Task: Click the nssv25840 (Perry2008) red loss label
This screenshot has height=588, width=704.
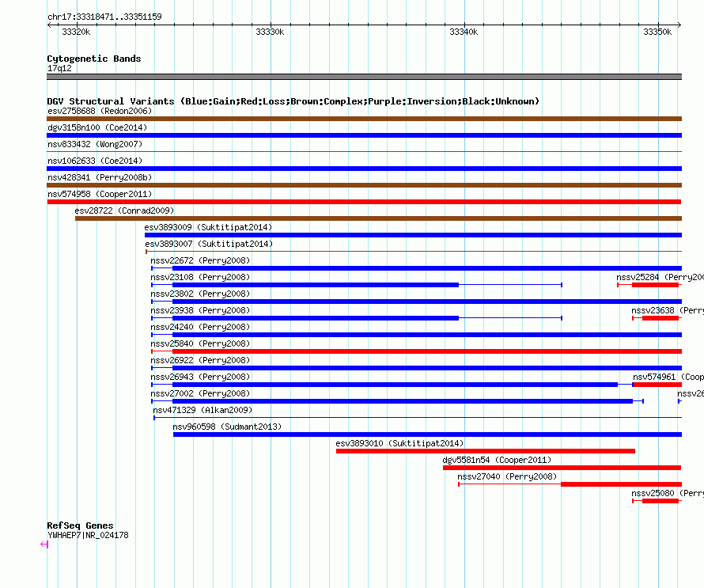Action: tap(200, 343)
